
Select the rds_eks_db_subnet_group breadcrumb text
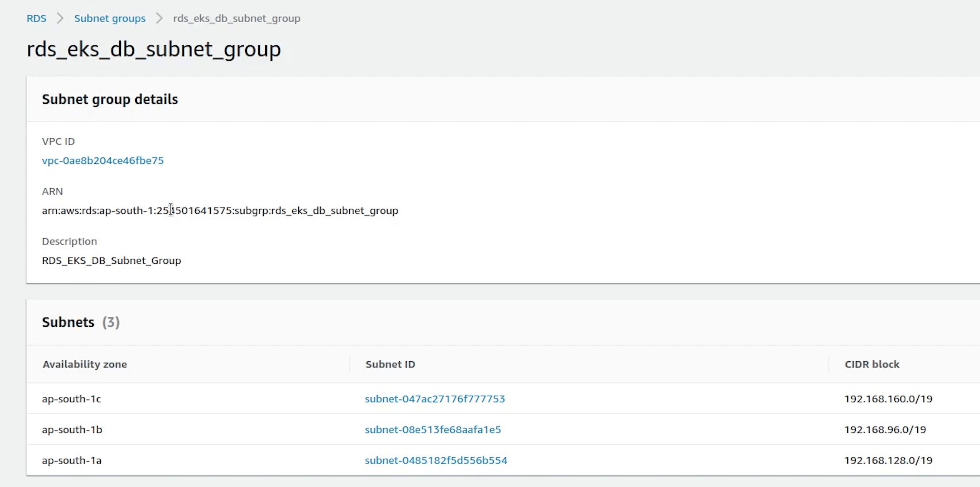(236, 18)
